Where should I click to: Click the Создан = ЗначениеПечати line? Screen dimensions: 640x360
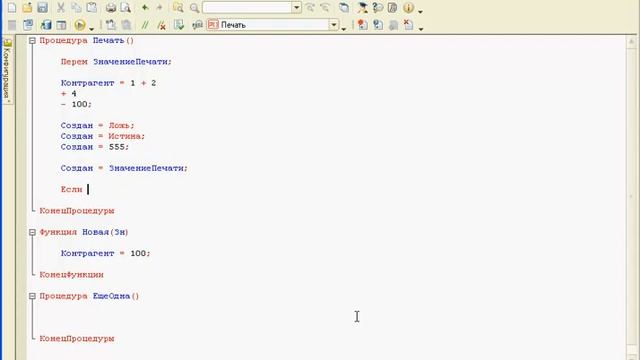click(x=124, y=168)
